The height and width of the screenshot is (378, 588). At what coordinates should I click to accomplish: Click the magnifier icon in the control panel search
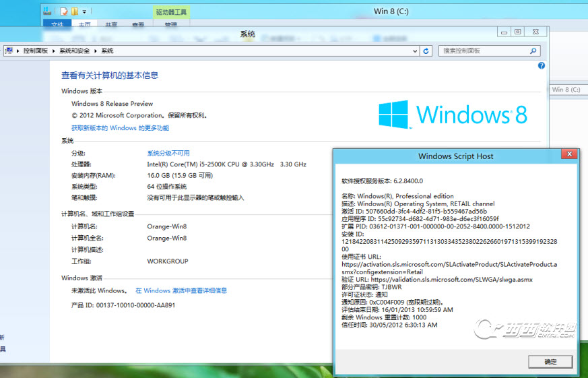tap(533, 51)
